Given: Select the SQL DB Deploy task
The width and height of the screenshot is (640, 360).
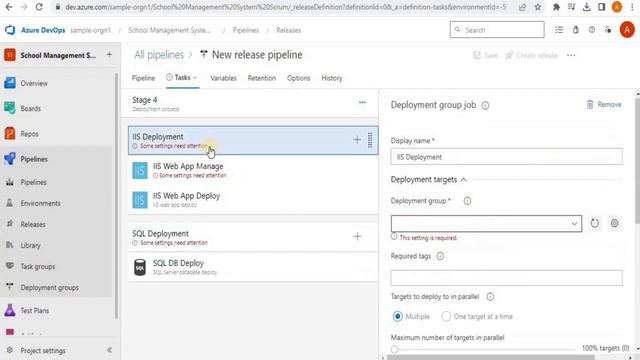Looking at the screenshot, I should (253, 267).
